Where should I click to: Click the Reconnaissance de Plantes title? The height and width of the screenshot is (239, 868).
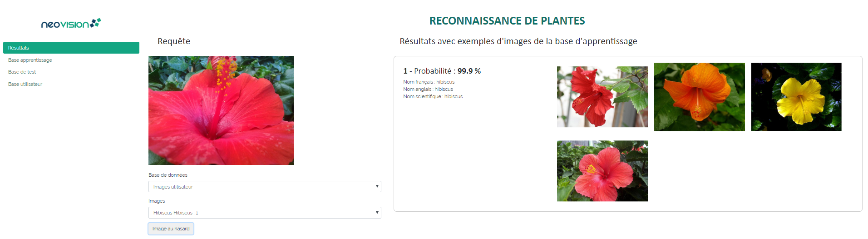click(507, 21)
